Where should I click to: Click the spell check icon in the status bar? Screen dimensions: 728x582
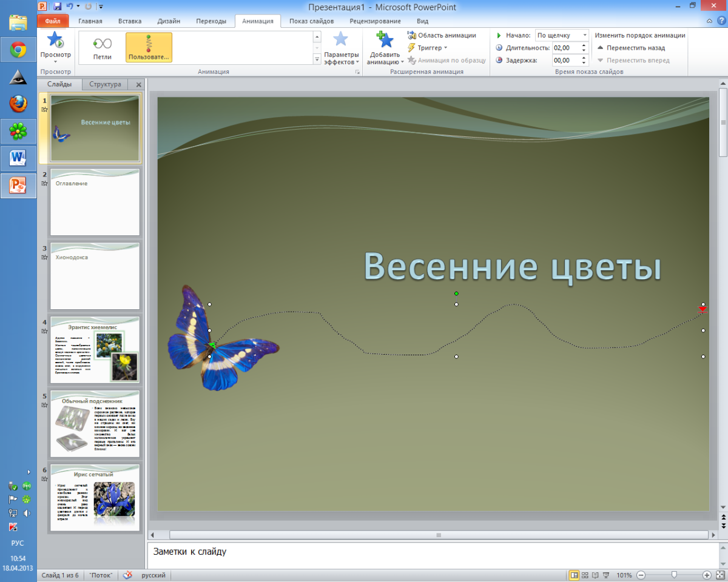point(127,575)
